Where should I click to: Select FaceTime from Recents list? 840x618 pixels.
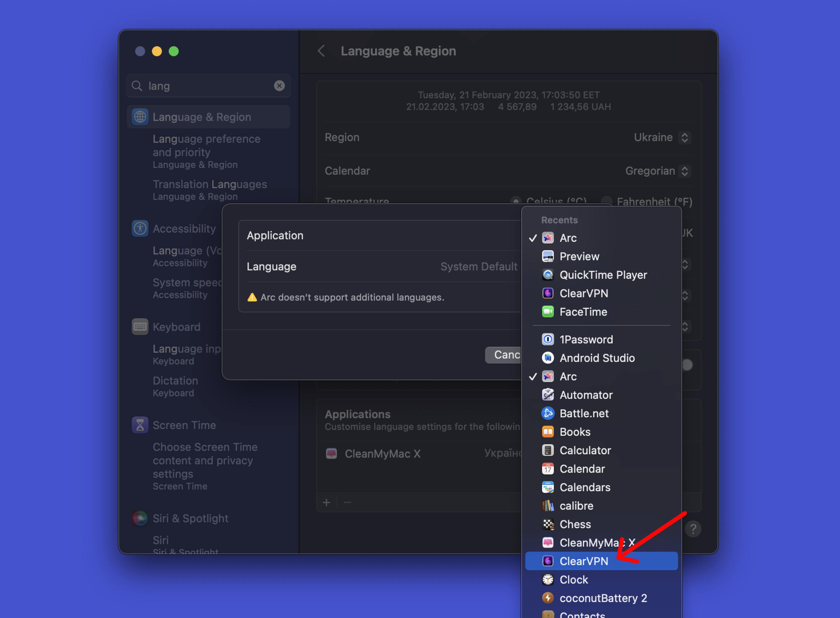[601, 312]
